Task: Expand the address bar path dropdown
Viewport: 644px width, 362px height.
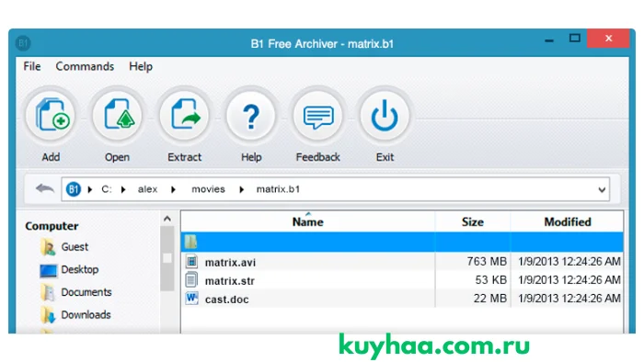Action: coord(602,190)
